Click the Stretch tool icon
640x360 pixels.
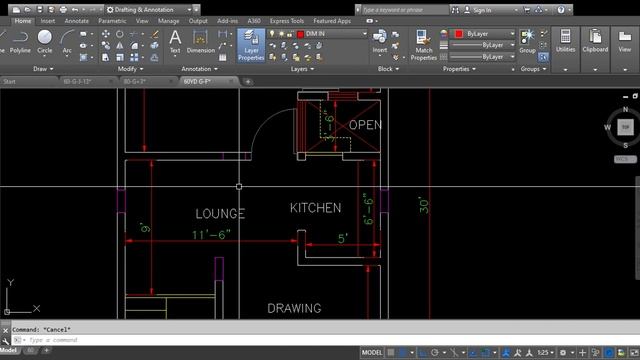click(106, 57)
